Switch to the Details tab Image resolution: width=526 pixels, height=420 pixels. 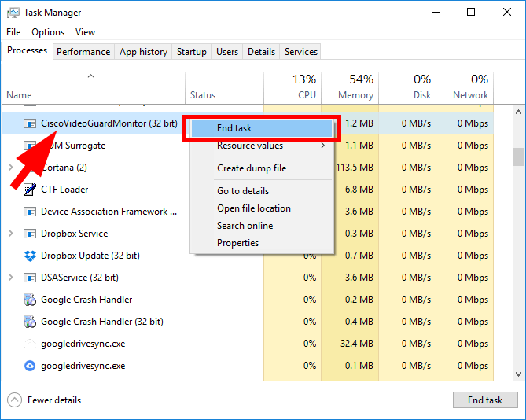click(x=261, y=52)
